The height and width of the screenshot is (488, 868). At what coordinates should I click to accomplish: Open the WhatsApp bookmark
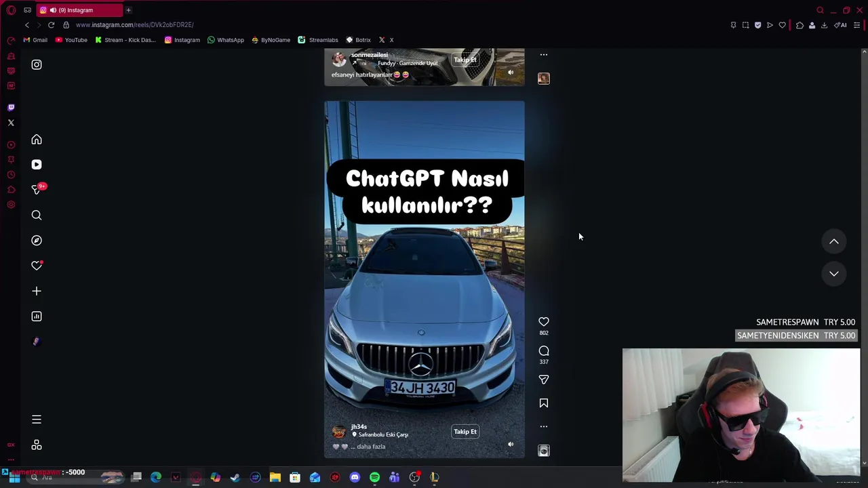pyautogui.click(x=226, y=40)
